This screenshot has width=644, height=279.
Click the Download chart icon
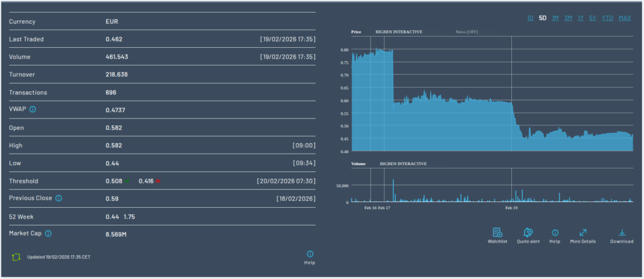tap(621, 232)
